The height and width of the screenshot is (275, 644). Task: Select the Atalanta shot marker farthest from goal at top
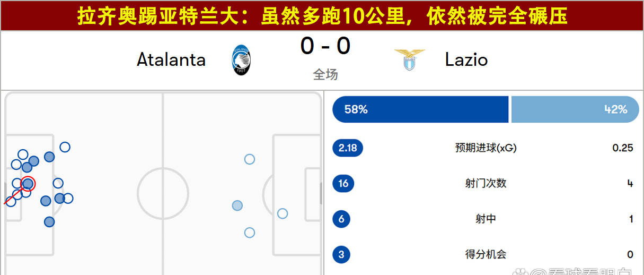[x=65, y=147]
